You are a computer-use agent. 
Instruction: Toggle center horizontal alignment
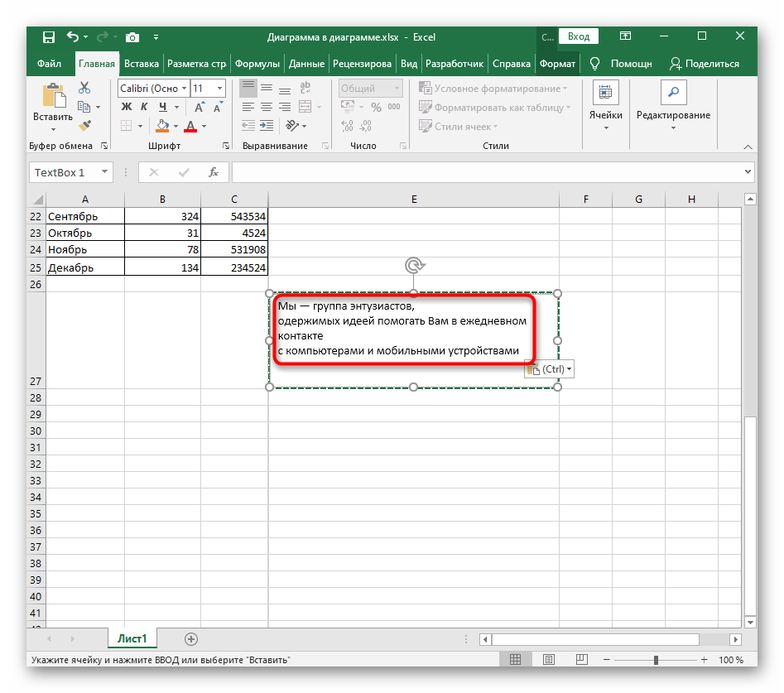[x=267, y=107]
